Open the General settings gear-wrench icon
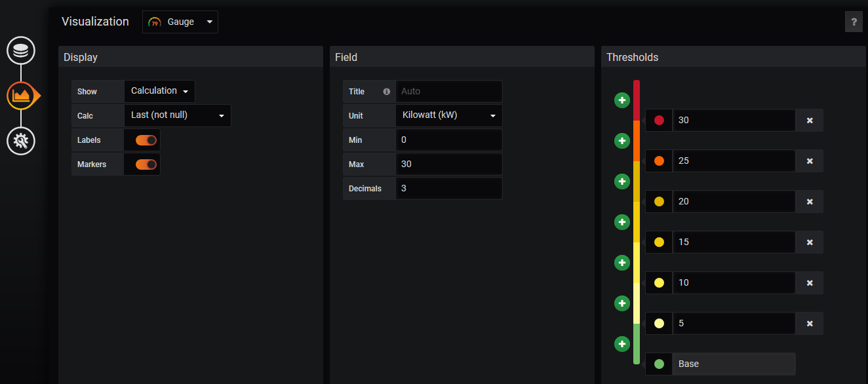The width and height of the screenshot is (868, 384). coord(21,141)
